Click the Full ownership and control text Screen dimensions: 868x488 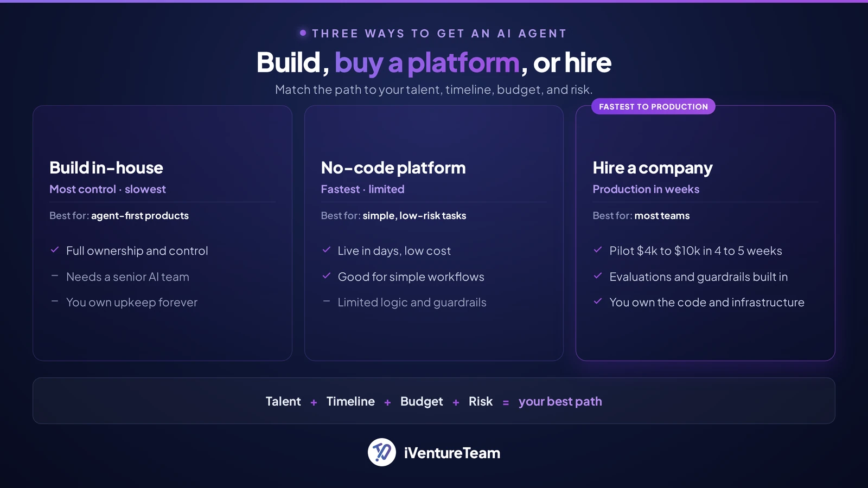pos(137,251)
